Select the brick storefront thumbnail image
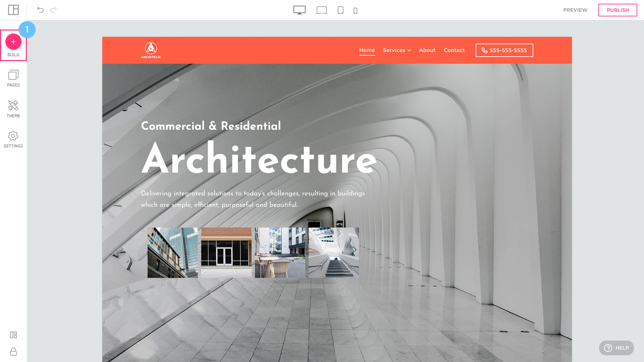Viewport: 644px width, 362px height. 226,253
